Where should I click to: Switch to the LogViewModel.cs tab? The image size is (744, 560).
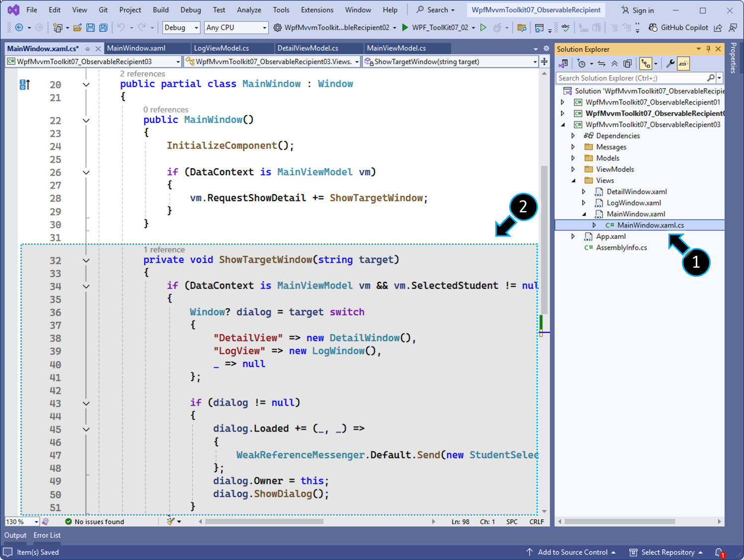(221, 48)
